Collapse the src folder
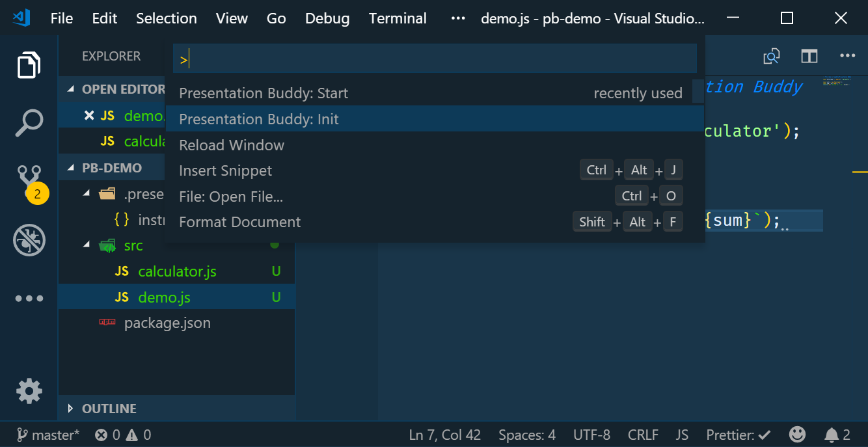 coord(87,245)
